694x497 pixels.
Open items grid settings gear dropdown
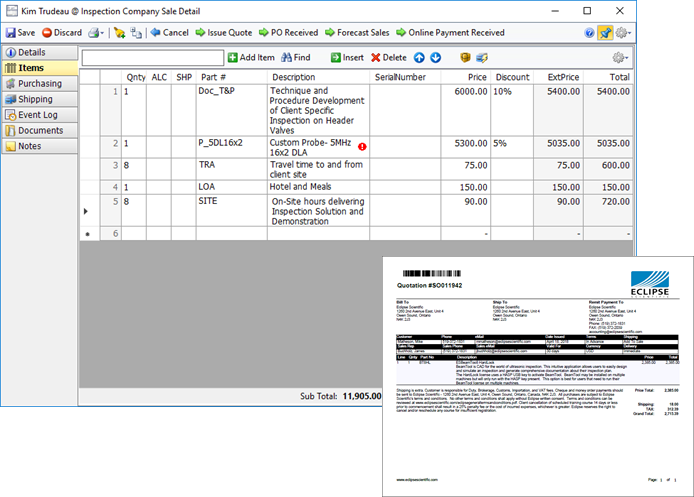click(620, 58)
